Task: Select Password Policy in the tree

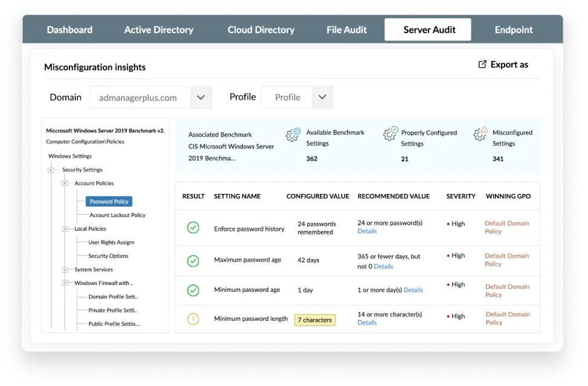Action: pyautogui.click(x=109, y=202)
